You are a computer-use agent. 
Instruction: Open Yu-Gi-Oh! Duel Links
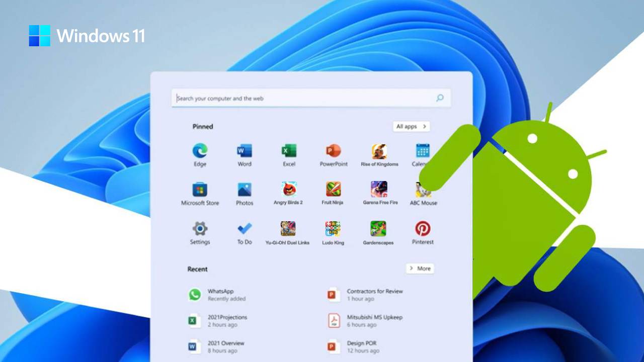tap(288, 229)
